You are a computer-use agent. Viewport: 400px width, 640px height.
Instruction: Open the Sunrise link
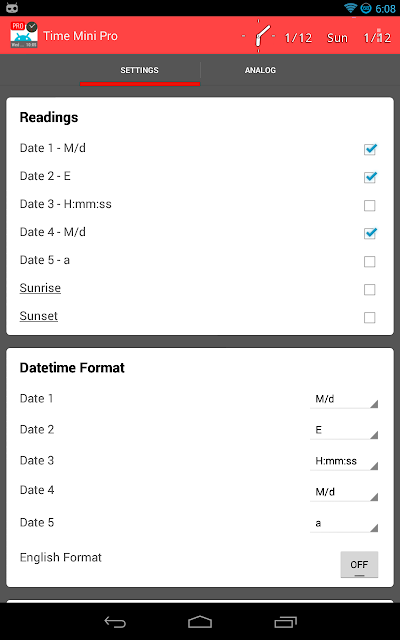(x=40, y=288)
